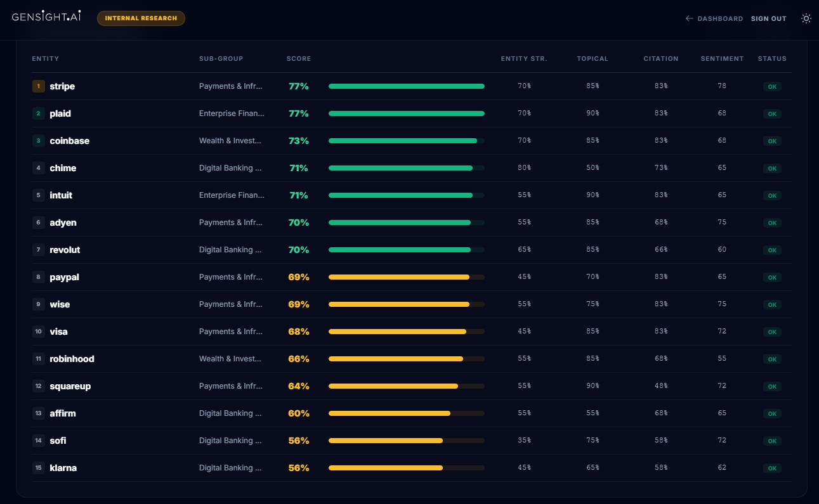This screenshot has height=504, width=819.
Task: Click rank 15 badge next to klarna
Action: point(38,468)
